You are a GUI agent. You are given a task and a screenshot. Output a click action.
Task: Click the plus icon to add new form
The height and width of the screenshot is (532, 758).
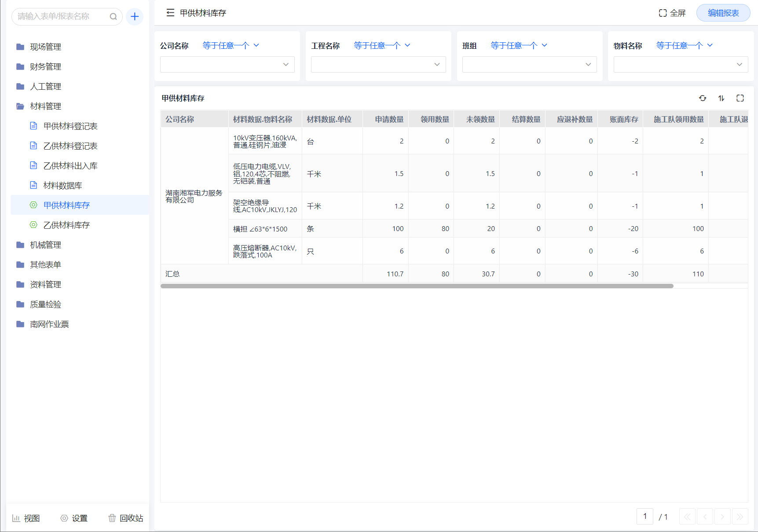click(135, 17)
